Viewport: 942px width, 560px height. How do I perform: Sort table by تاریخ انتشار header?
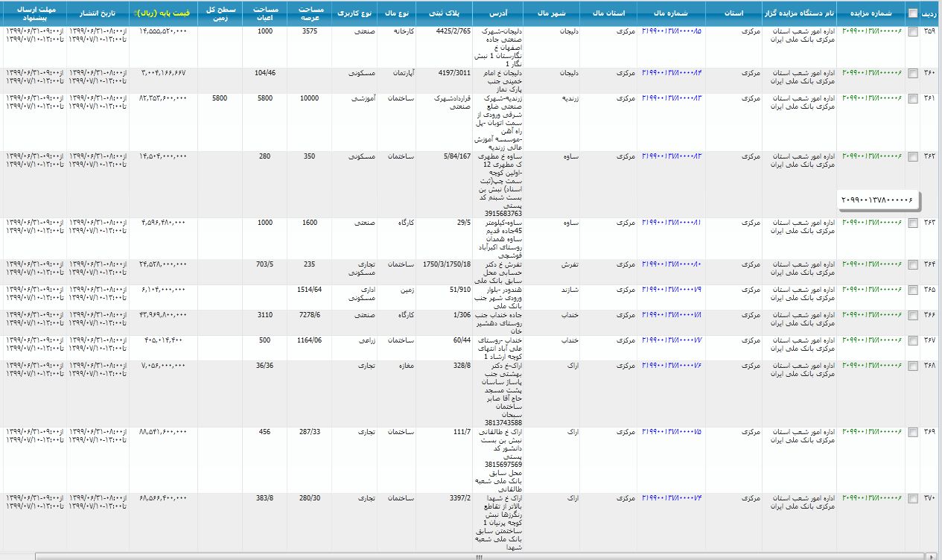point(97,13)
